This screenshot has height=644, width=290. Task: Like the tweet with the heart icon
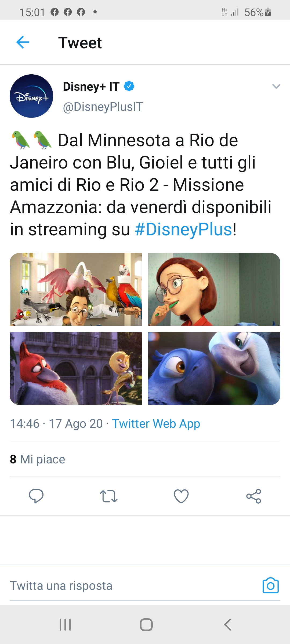pos(181,496)
